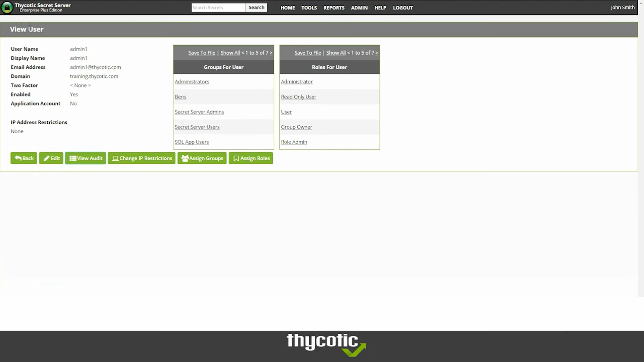The height and width of the screenshot is (362, 644).
Task: Navigate to HOME in the top bar
Action: pos(287,8)
